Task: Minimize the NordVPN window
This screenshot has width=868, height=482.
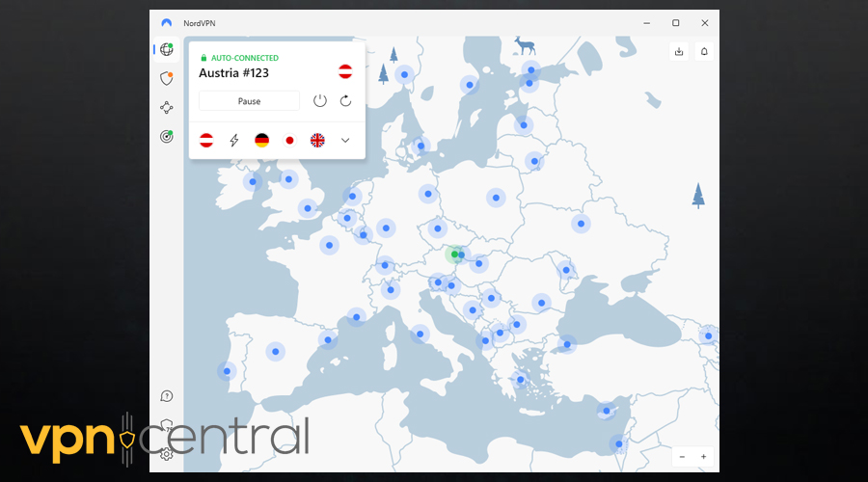Action: click(x=646, y=23)
